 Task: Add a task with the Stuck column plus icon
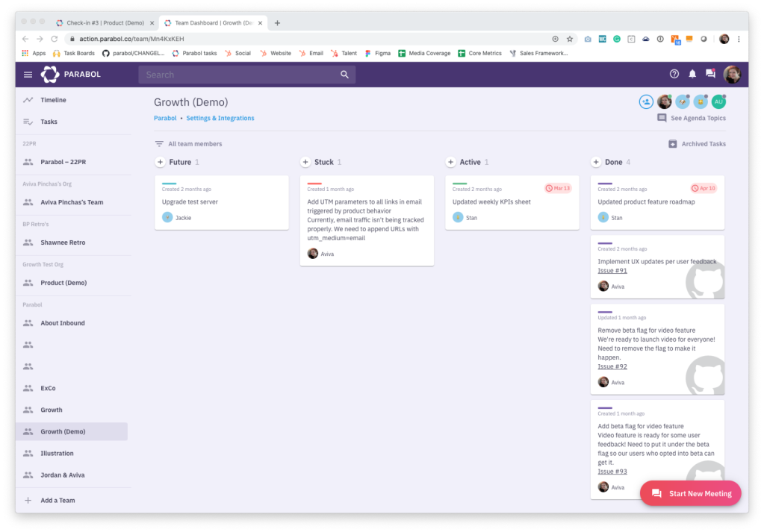tap(305, 161)
